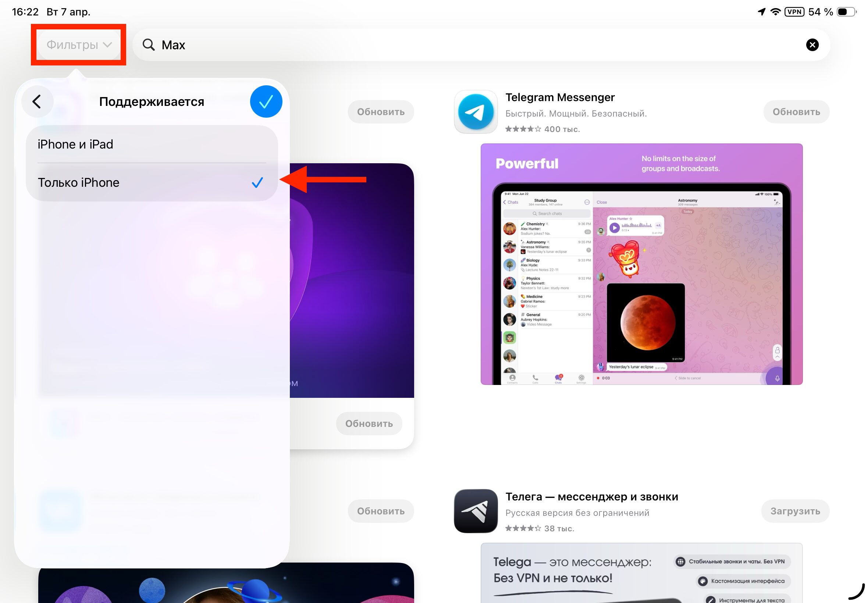Click the search magnifier icon

pos(149,44)
